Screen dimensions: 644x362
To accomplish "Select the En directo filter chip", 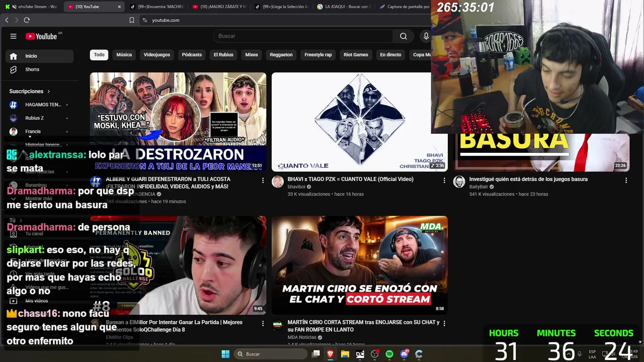I will (390, 55).
